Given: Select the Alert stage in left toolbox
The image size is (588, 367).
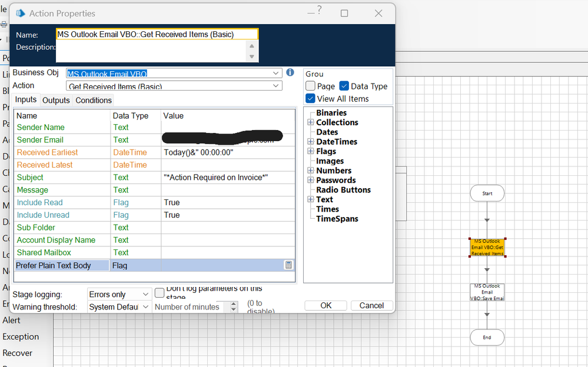Looking at the screenshot, I should click(x=11, y=320).
